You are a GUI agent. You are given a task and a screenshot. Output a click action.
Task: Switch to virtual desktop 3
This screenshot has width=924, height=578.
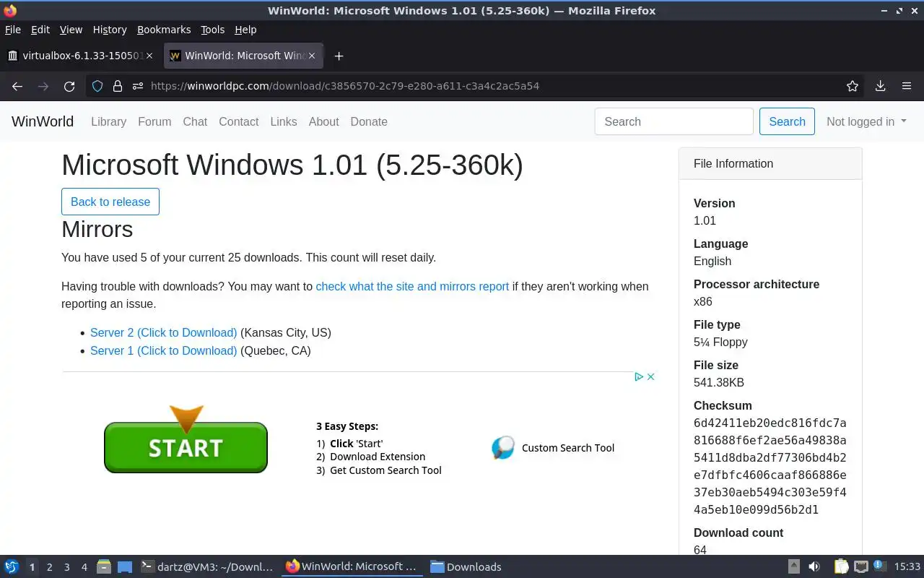coord(66,567)
